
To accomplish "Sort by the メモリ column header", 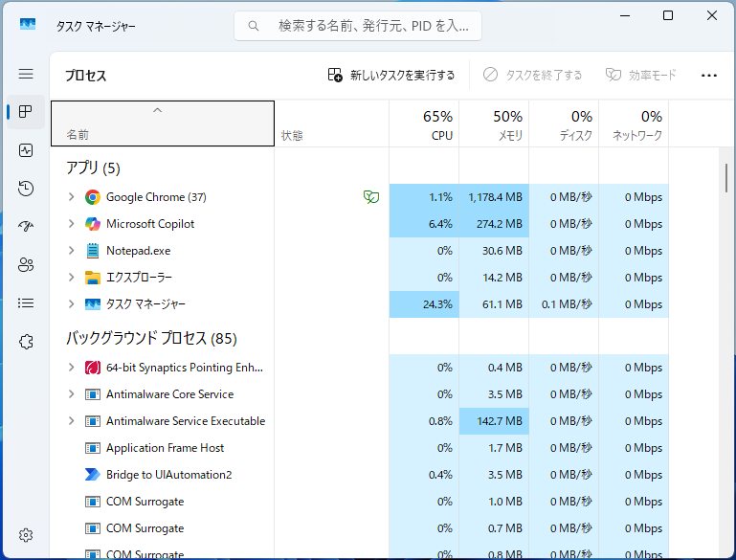I will (494, 123).
